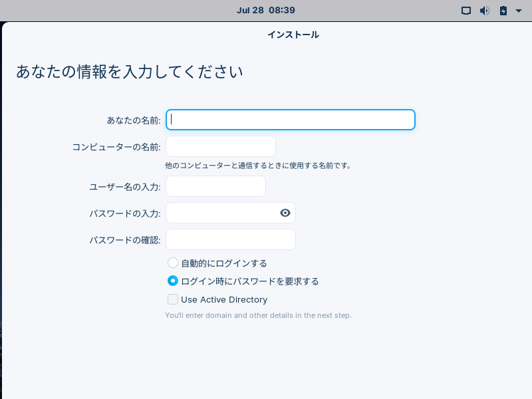Expand the system menu arrow in top bar
This screenshot has height=399, width=532.
519,11
